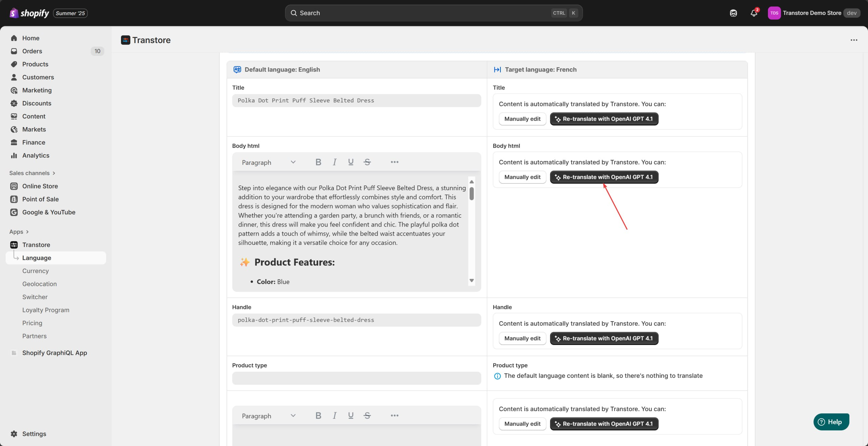Viewport: 868px width, 446px height.
Task: Re-translate Handle with OpenAI GPT 4.1
Action: point(604,338)
